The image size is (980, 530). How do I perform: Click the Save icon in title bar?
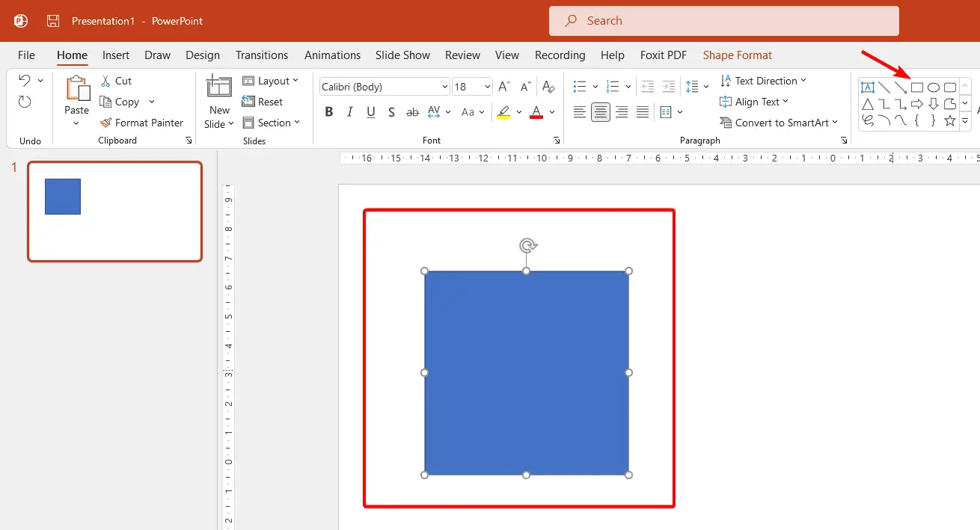(x=53, y=21)
